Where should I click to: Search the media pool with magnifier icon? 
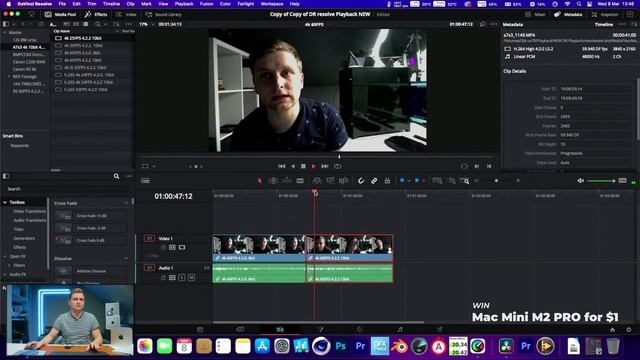(x=98, y=24)
